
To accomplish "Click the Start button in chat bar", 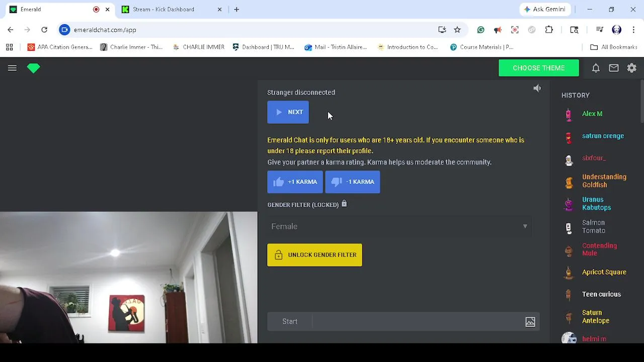I will [x=290, y=322].
